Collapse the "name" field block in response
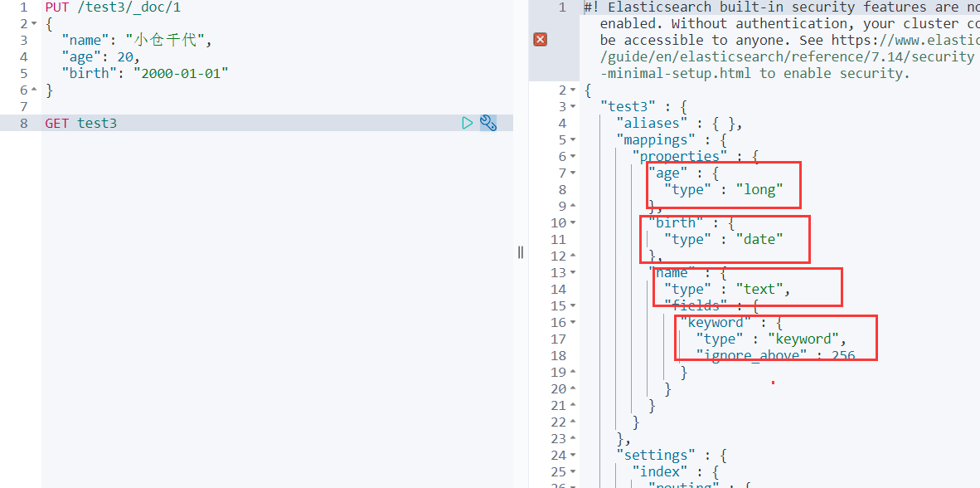Screen dimensions: 980x488 click(573, 272)
